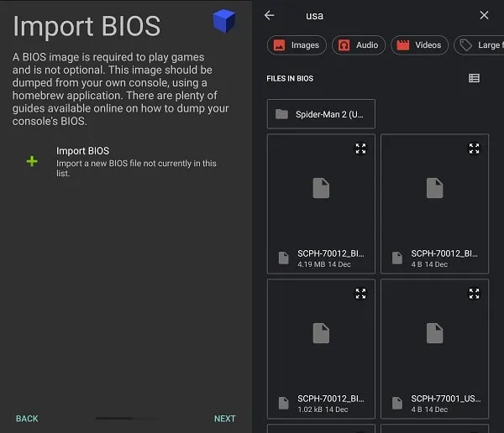This screenshot has width=504, height=433.
Task: Expand preview of 1.02 kB SCPH-70012 file
Action: [x=360, y=294]
